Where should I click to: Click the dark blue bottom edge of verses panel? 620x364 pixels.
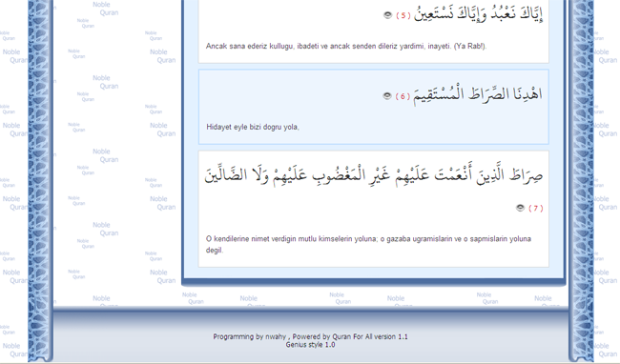pyautogui.click(x=374, y=282)
